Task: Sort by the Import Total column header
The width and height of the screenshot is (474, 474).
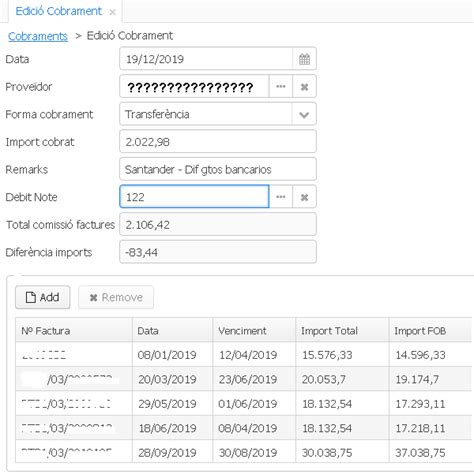Action: (x=342, y=330)
